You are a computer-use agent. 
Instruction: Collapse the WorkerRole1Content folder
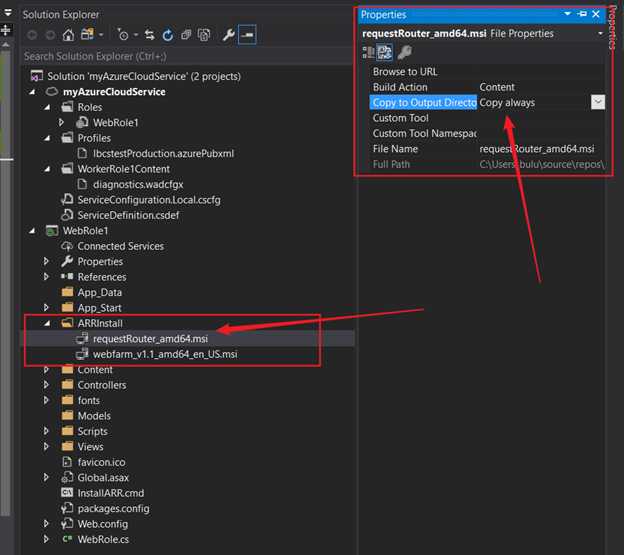pyautogui.click(x=47, y=169)
